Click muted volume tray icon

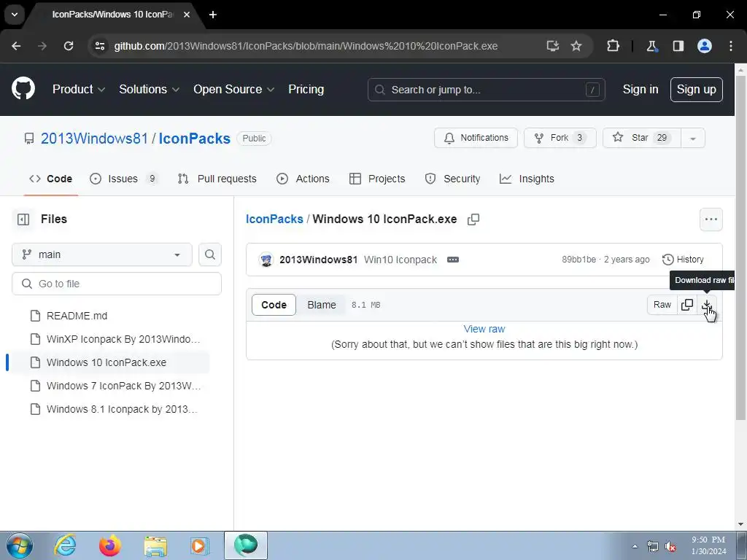671,546
